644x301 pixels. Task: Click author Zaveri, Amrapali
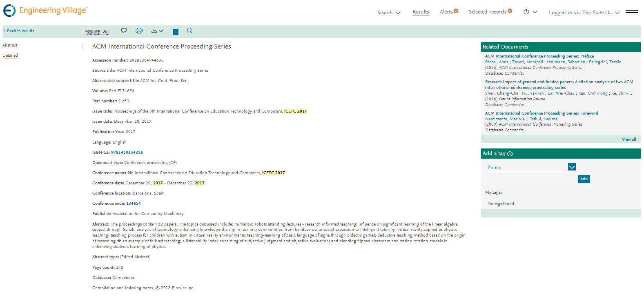pyautogui.click(x=528, y=62)
